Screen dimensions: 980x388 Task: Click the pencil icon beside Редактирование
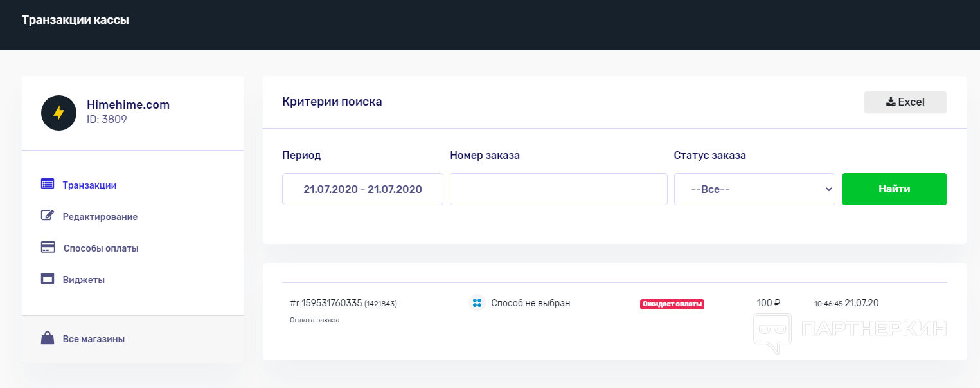(48, 216)
